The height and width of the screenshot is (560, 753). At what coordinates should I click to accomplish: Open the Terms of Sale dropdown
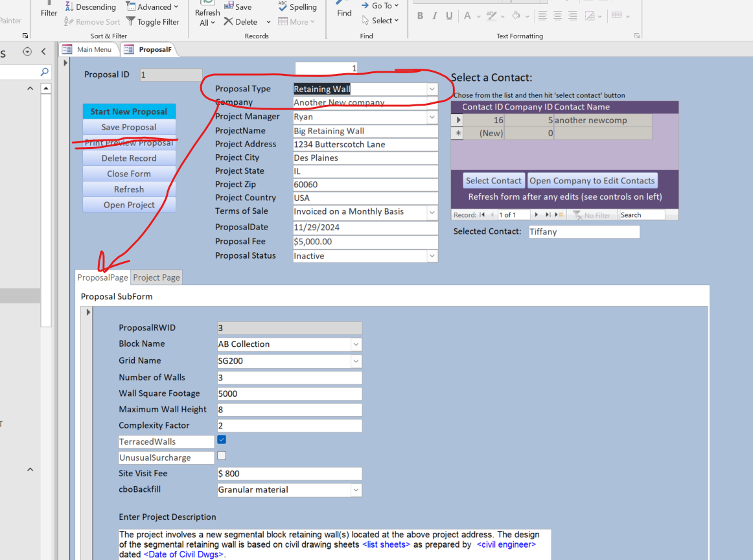[432, 212]
